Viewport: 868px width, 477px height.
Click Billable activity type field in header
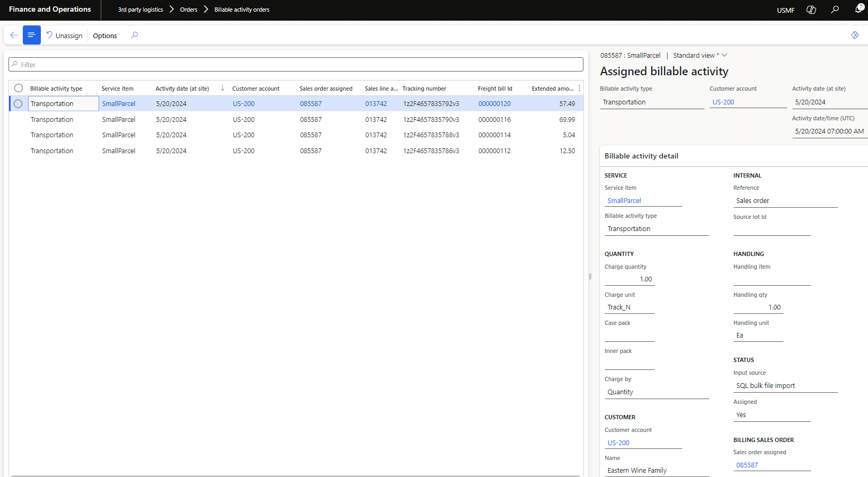coord(652,102)
